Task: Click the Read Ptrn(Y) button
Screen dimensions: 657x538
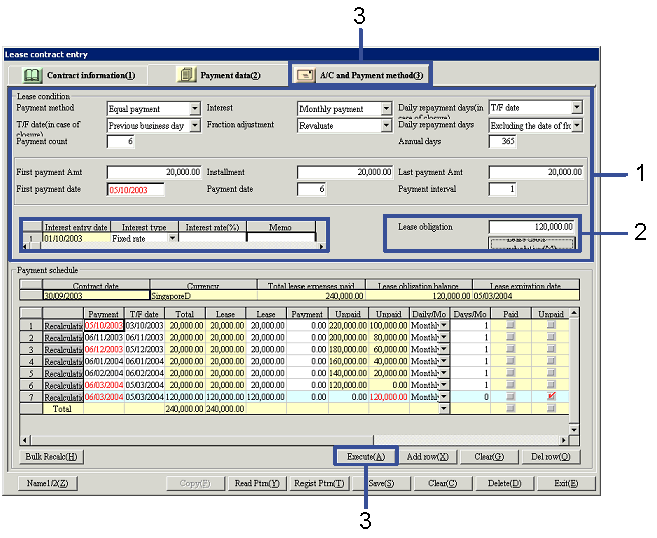Action: click(x=257, y=484)
